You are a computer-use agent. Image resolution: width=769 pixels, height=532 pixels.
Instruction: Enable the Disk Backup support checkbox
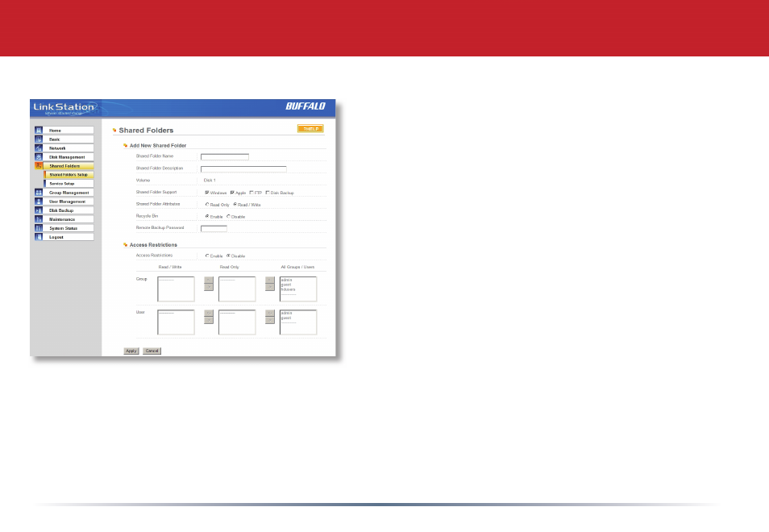[268, 193]
